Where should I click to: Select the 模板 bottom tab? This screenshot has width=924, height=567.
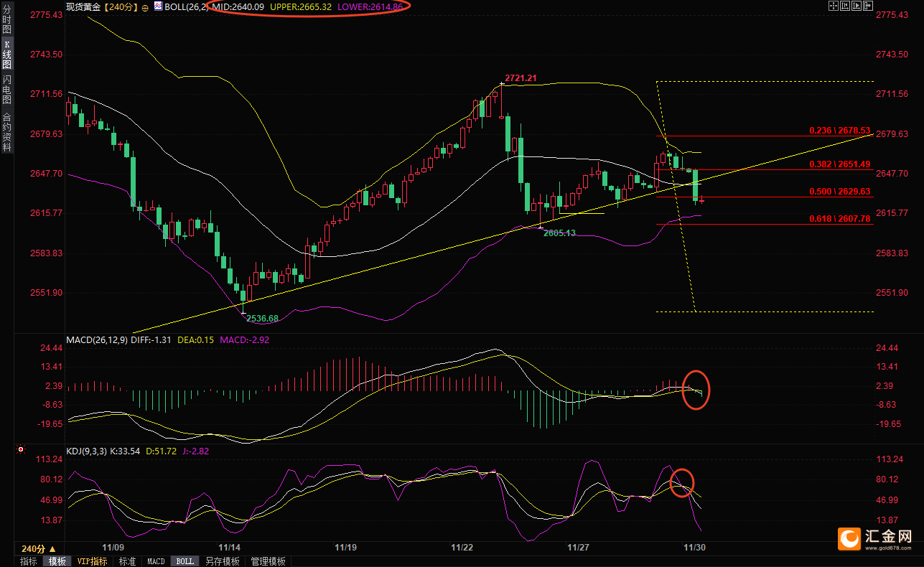pyautogui.click(x=57, y=561)
